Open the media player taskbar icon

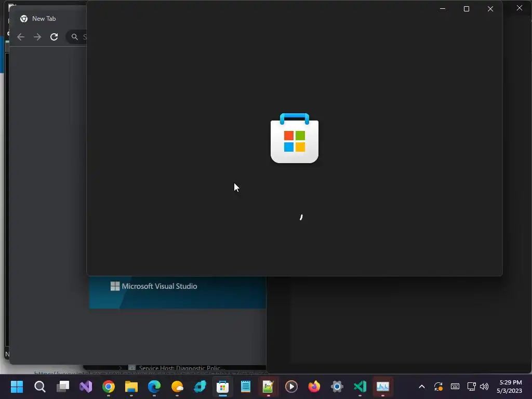[x=291, y=387]
